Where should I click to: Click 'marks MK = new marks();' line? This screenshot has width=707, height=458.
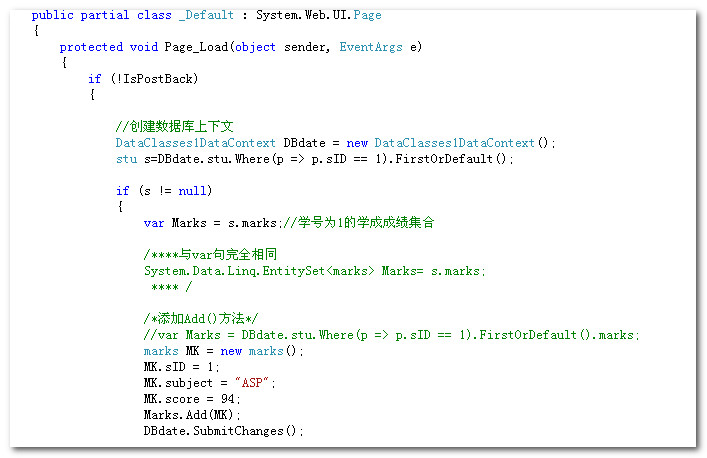point(224,351)
